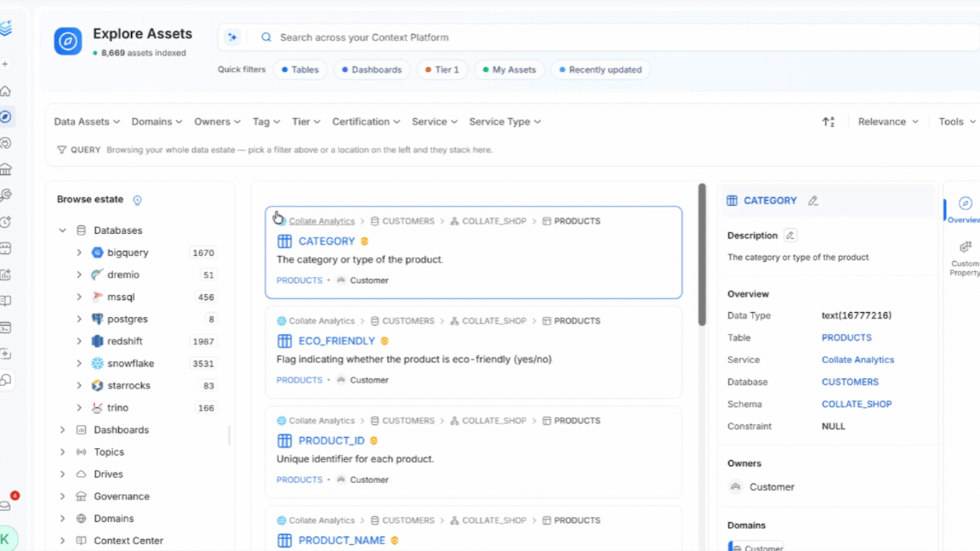
Task: Click the column icon beside ECO_FRIENDLY
Action: [x=284, y=341]
